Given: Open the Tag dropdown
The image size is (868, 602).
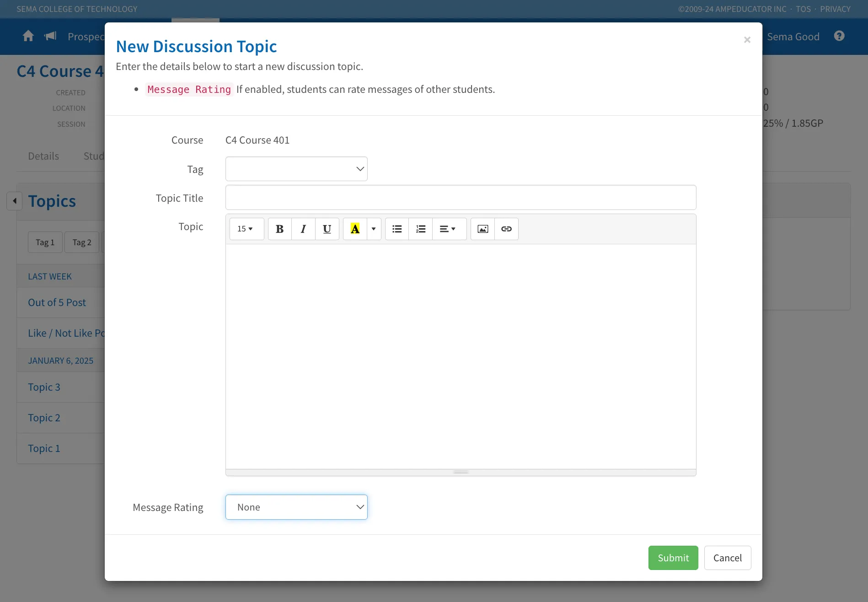Looking at the screenshot, I should pos(296,169).
